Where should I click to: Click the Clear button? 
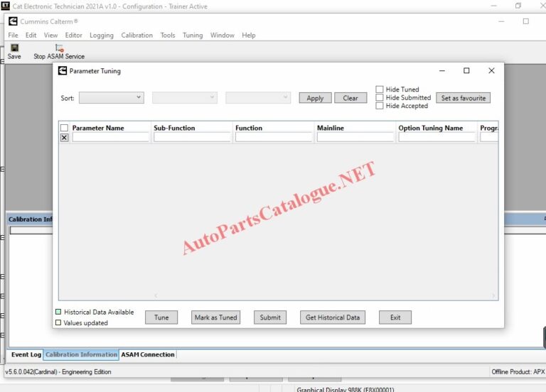[x=350, y=98]
